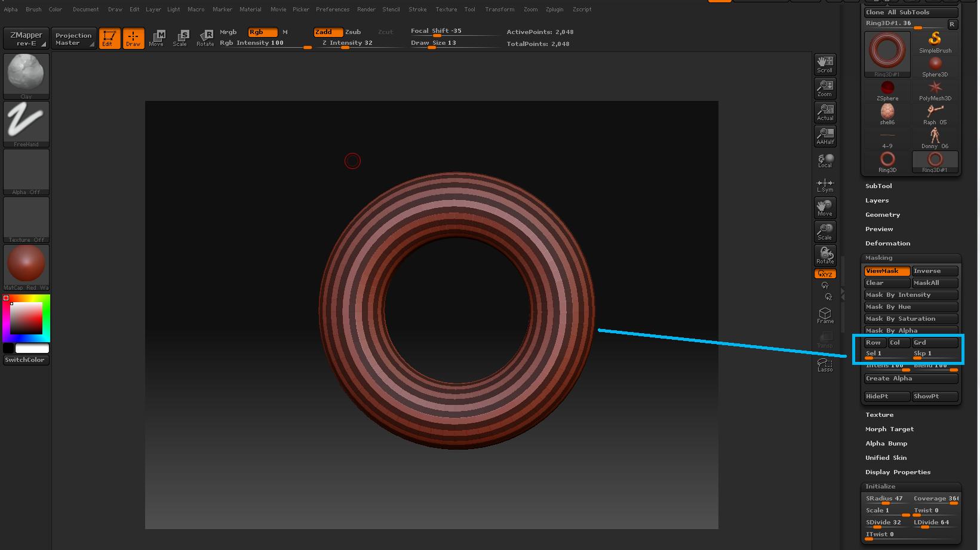The height and width of the screenshot is (550, 980).
Task: Expand the SubTool section
Action: pyautogui.click(x=878, y=186)
